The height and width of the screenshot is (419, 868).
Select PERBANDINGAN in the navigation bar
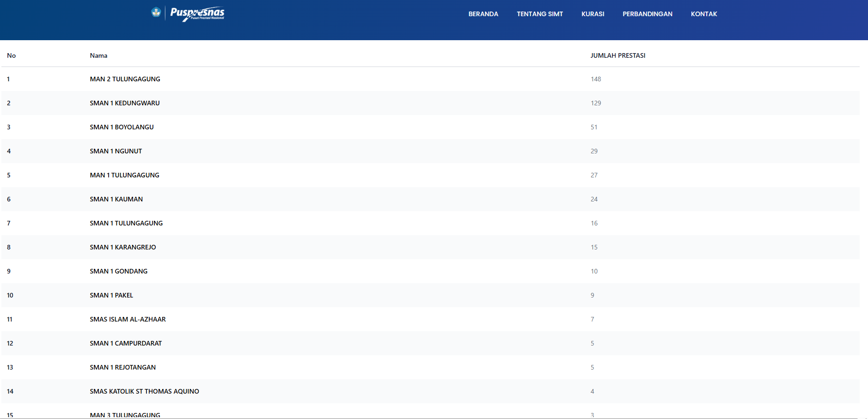coord(647,14)
